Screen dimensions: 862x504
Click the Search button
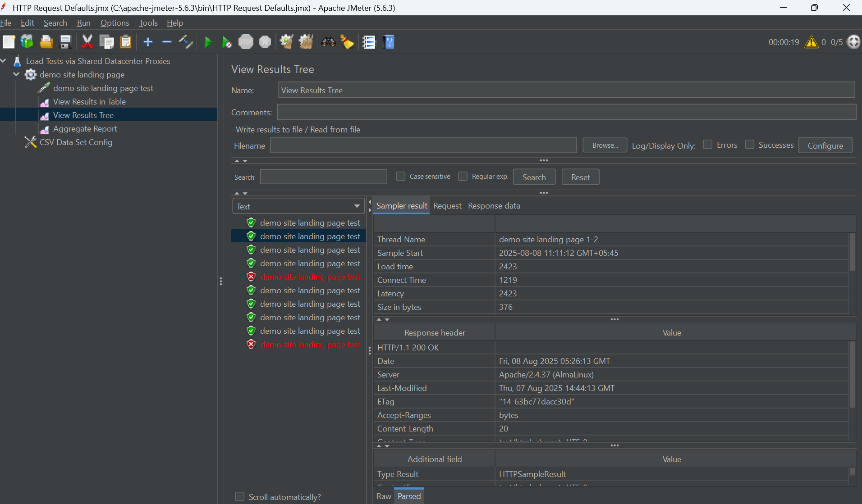click(x=534, y=177)
